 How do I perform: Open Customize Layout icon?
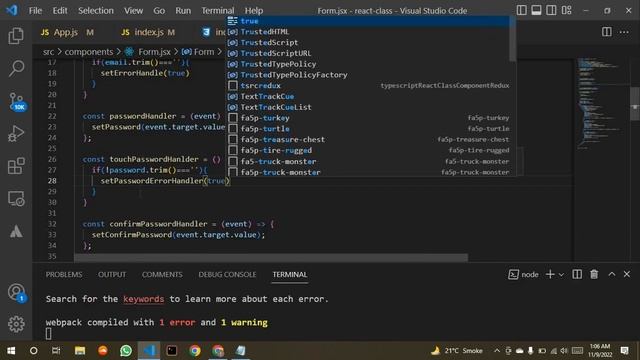(x=567, y=10)
